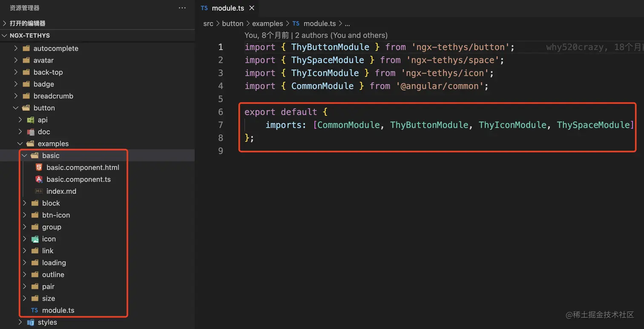Image resolution: width=644 pixels, height=329 pixels.
Task: Click the examples folder icon
Action: click(31, 144)
